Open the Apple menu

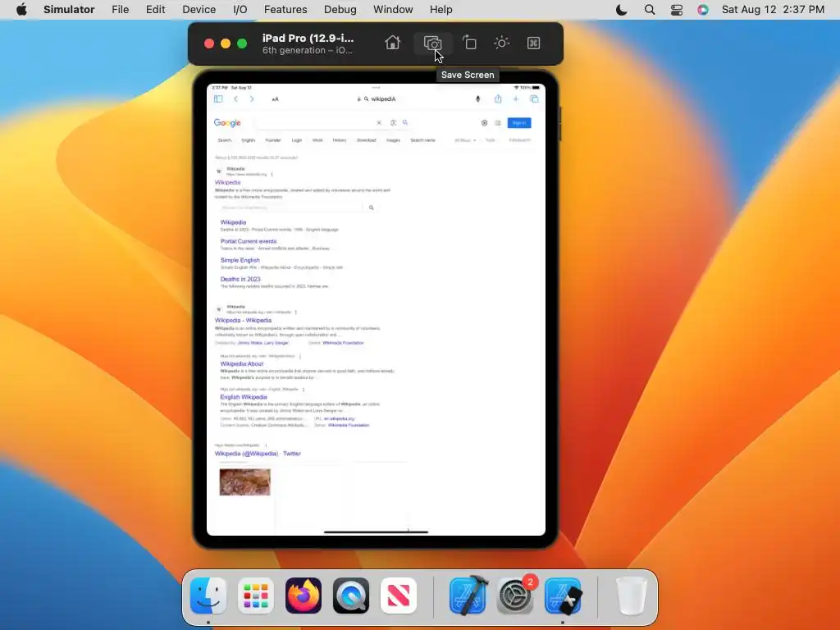[x=21, y=10]
